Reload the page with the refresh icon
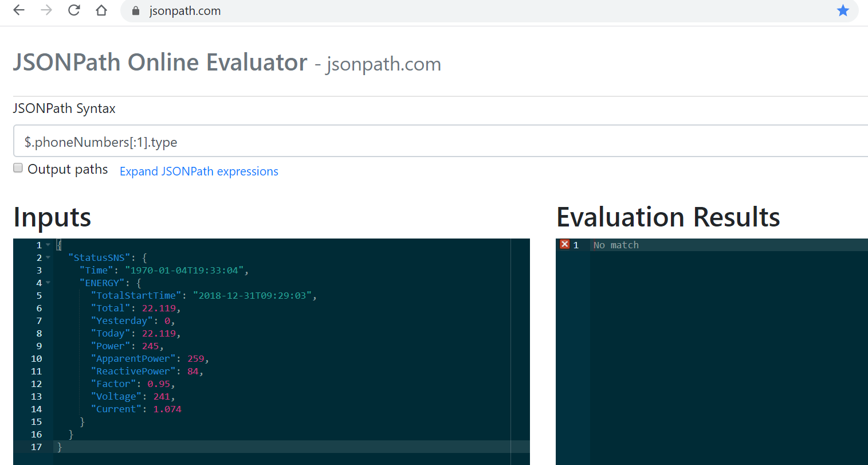The width and height of the screenshot is (868, 465). tap(74, 10)
